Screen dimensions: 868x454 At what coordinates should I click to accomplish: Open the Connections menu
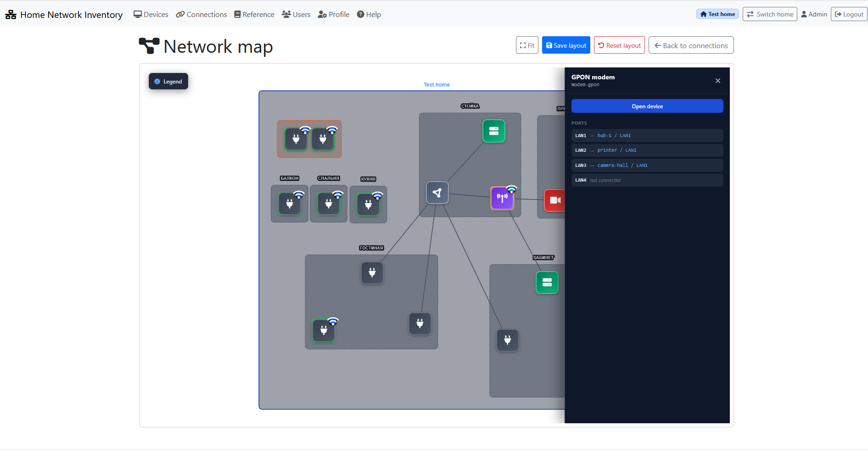click(202, 14)
